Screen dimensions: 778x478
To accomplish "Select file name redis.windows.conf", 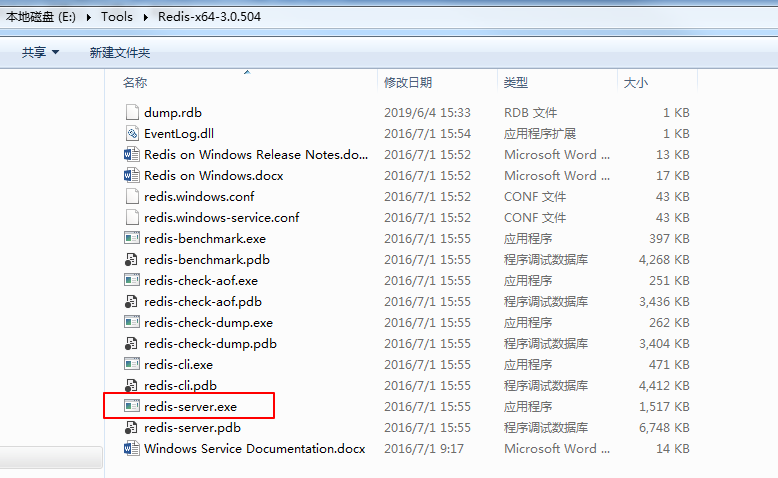I will pyautogui.click(x=199, y=197).
